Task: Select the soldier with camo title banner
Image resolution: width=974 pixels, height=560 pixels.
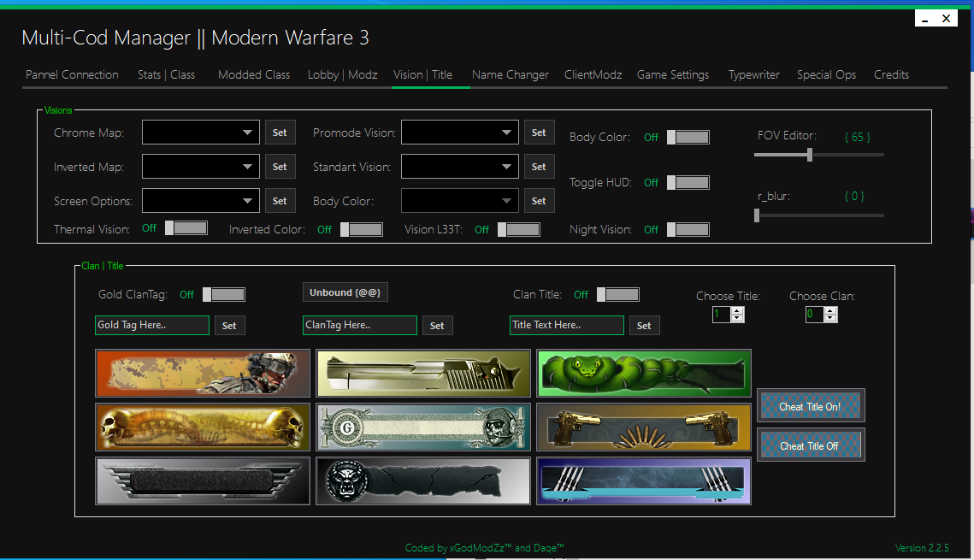Action: coord(202,373)
